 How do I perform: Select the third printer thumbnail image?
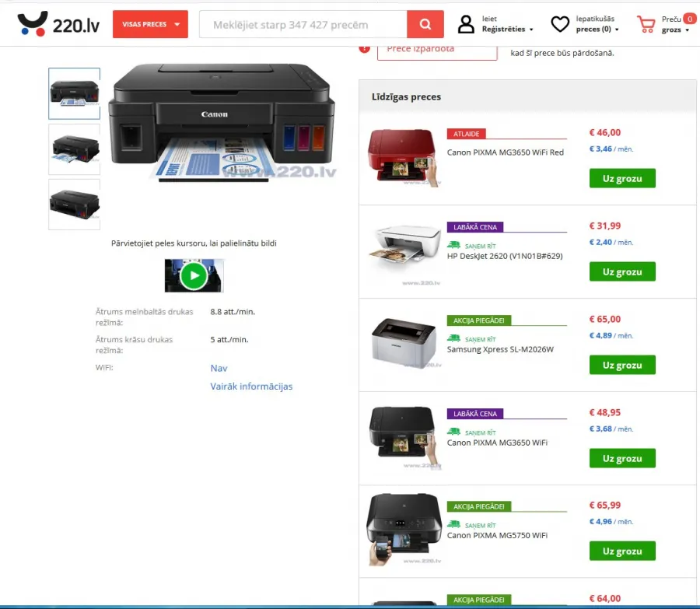(x=74, y=205)
